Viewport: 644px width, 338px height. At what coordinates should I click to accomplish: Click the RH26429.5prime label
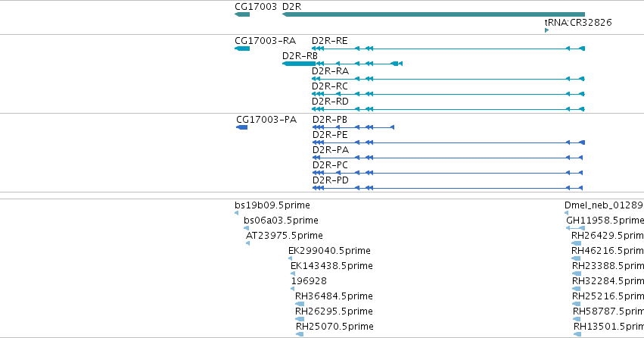[608, 236]
